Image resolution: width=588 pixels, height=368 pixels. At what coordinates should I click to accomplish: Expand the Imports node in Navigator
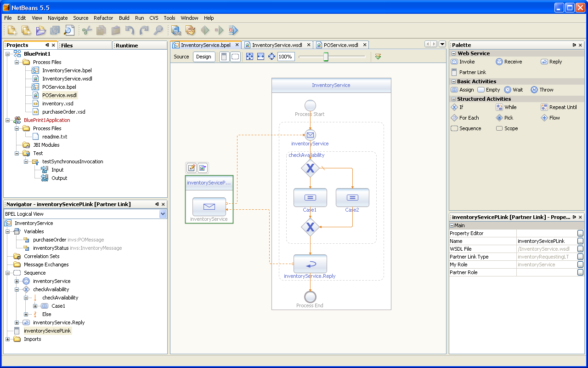coord(8,339)
